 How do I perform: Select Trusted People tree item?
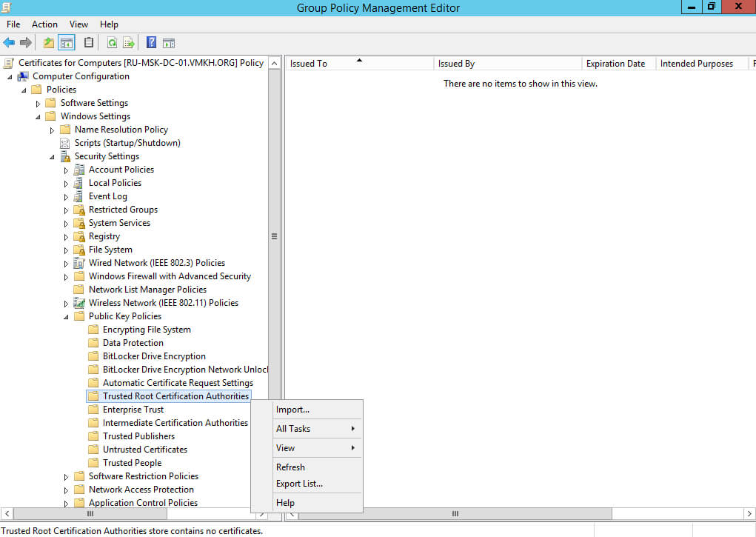[x=132, y=463]
